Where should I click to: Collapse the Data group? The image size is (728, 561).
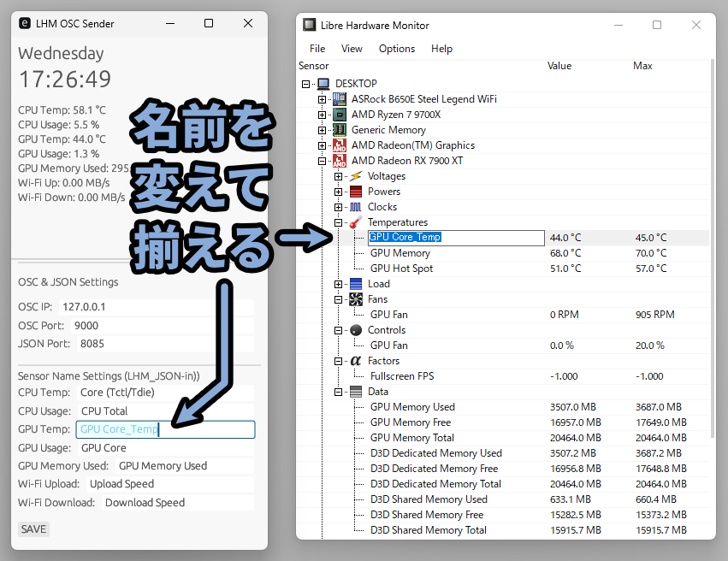[338, 392]
